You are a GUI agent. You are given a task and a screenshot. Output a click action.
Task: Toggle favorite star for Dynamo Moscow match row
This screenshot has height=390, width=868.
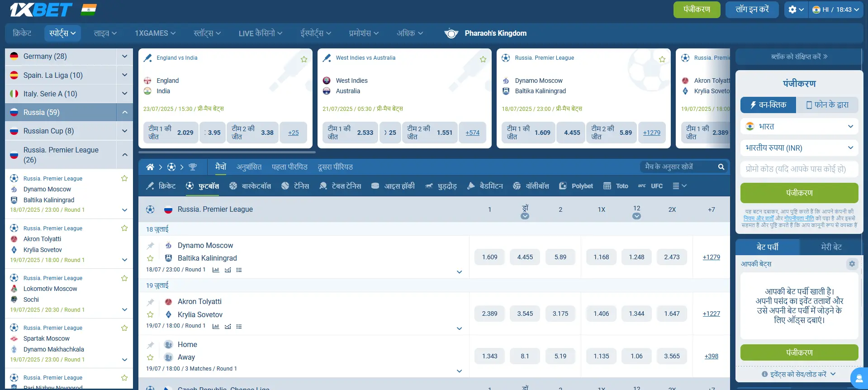(150, 258)
